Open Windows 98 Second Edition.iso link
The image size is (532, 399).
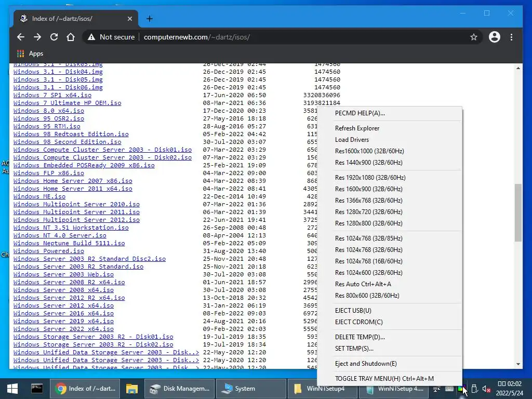coord(67,142)
